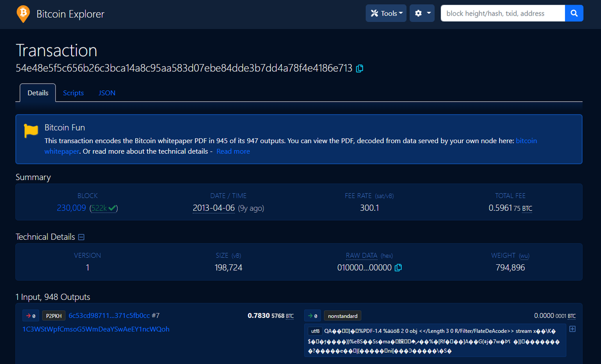Click the RAW DATA label

click(x=362, y=255)
